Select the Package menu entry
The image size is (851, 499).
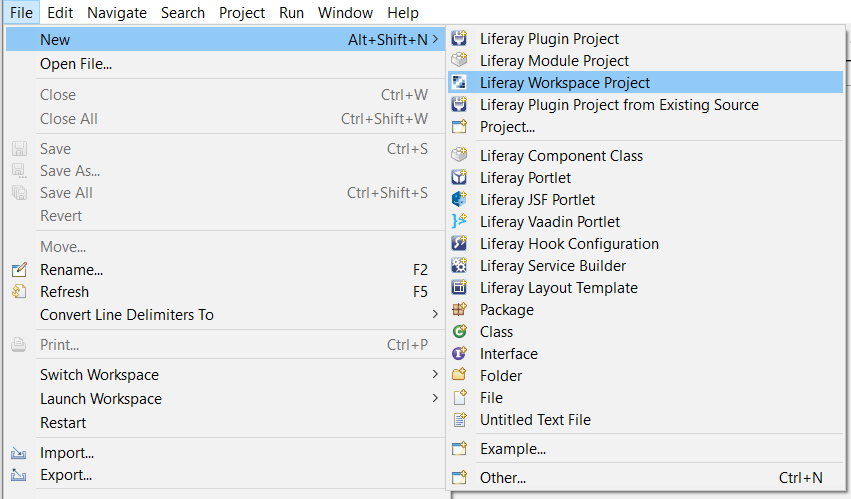pos(646,309)
